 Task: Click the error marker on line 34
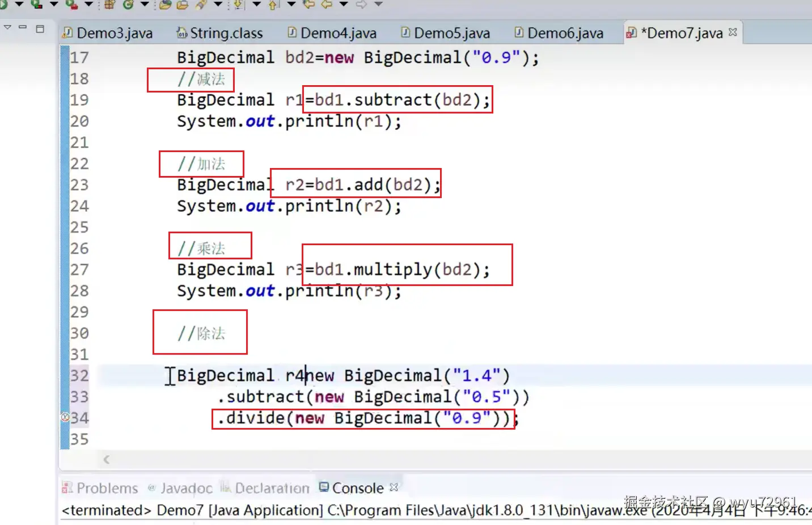pyautogui.click(x=65, y=418)
